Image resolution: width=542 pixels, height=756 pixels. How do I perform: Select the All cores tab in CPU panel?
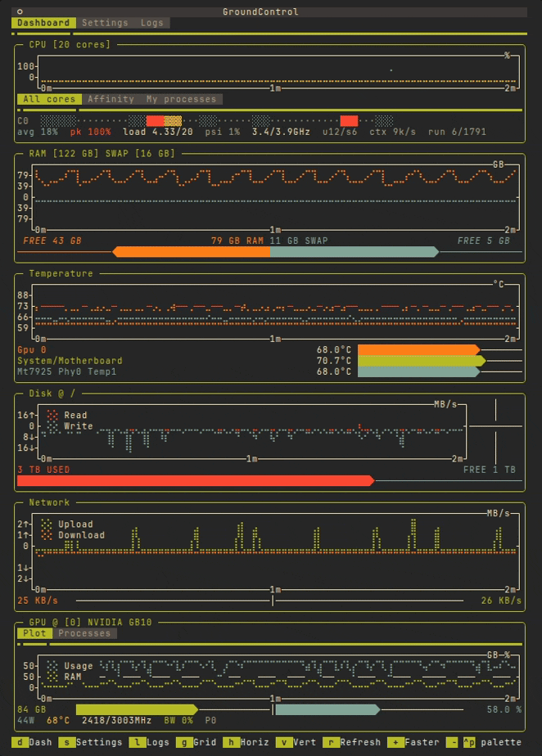[49, 99]
